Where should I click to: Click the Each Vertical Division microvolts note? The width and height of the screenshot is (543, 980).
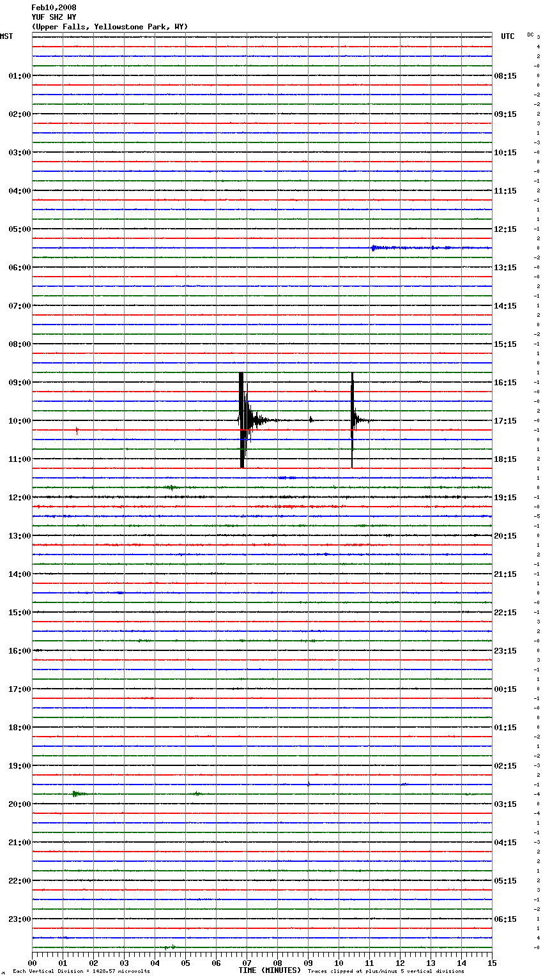81,972
